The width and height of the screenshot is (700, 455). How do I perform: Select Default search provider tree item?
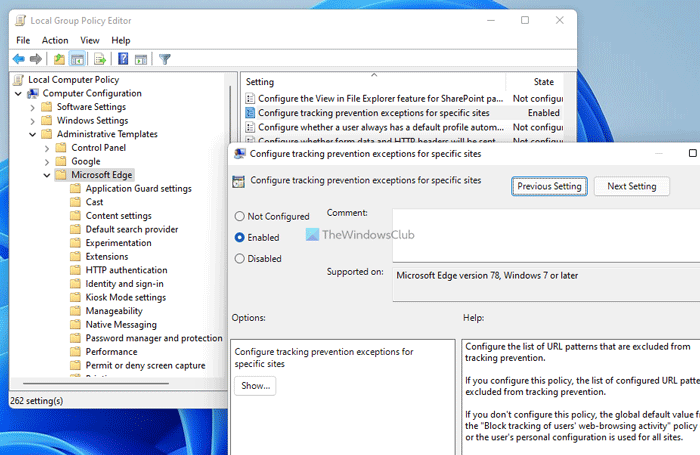(132, 229)
